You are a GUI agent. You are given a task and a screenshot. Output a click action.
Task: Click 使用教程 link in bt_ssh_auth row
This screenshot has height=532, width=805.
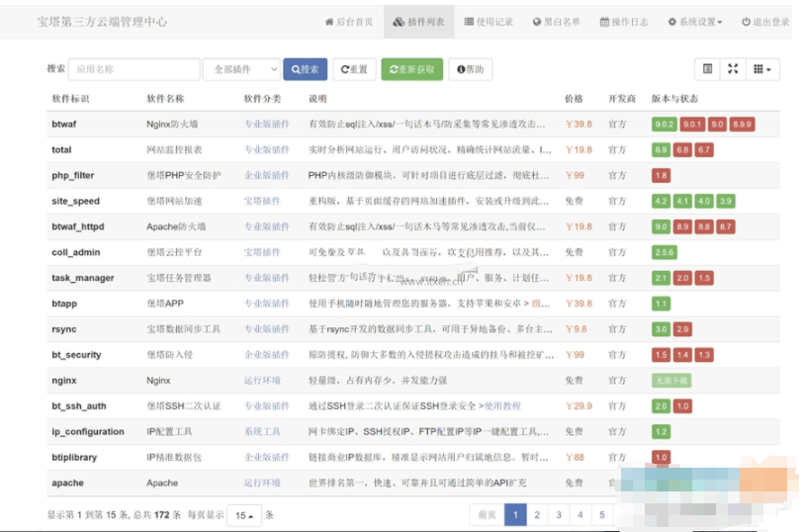coord(501,406)
